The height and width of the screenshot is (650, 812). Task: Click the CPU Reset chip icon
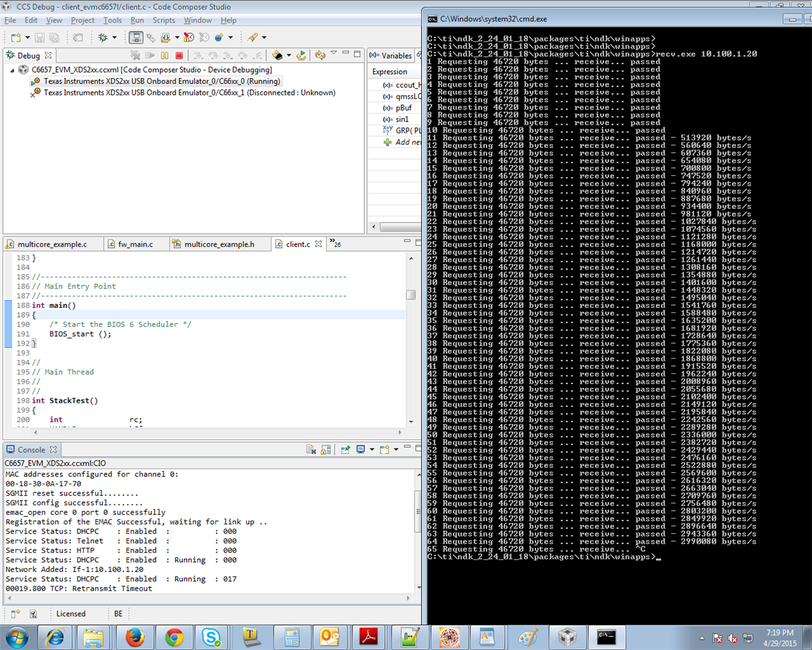tap(277, 56)
